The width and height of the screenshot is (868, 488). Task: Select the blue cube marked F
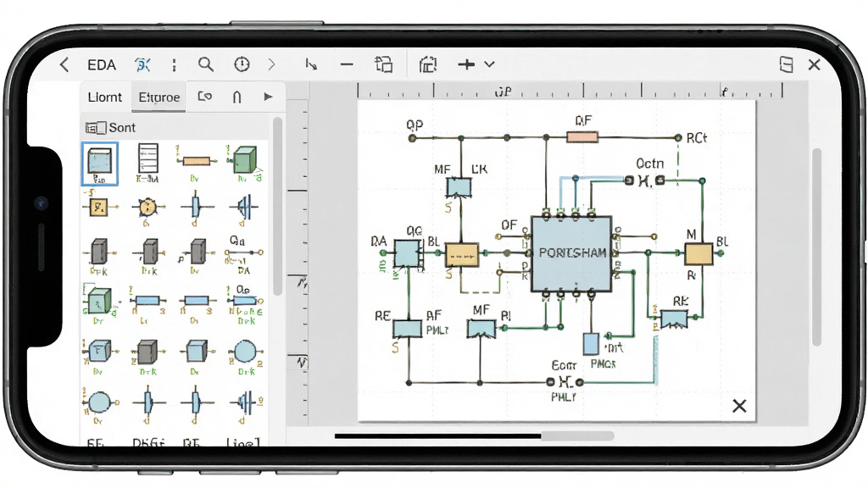(100, 353)
